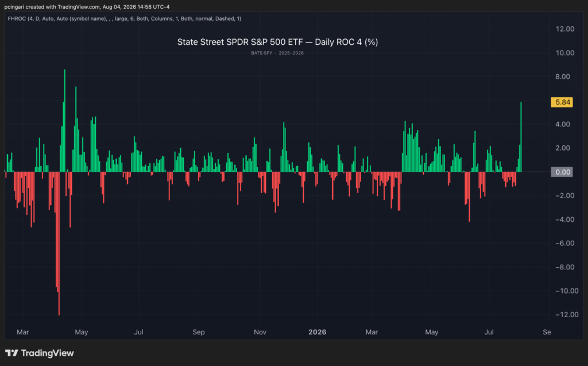Click the TradingView logo
The width and height of the screenshot is (588, 366).
tap(40, 353)
